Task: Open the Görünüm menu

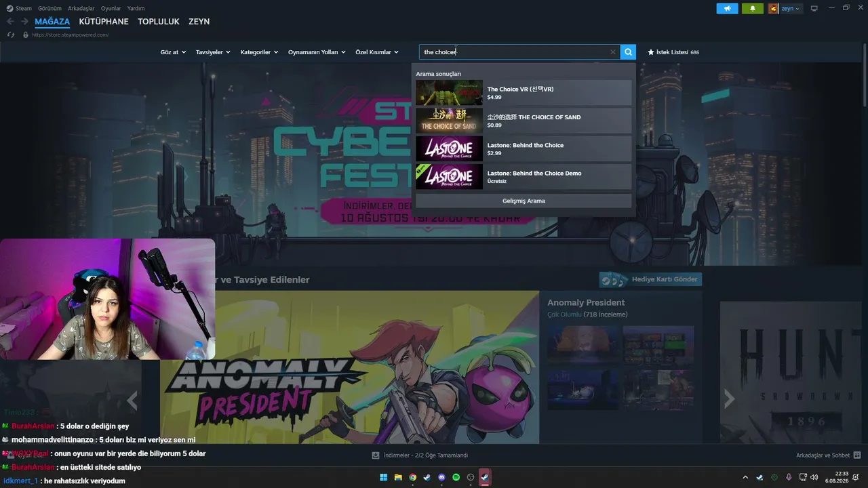Action: click(x=50, y=8)
